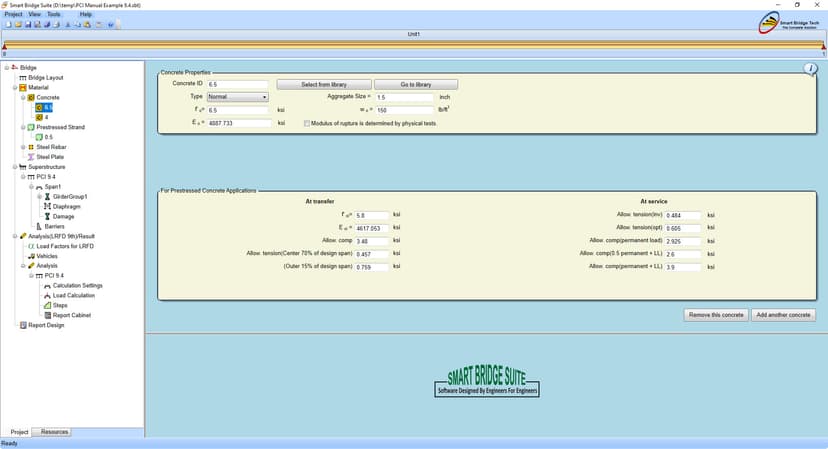
Task: Switch to the Project tab at bottom
Action: tap(20, 432)
